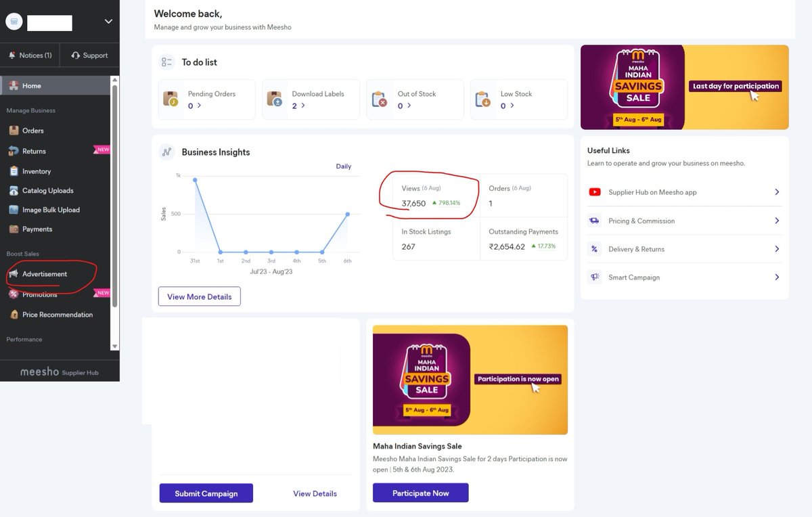
Task: Click the Low Stock clipboard icon
Action: click(x=483, y=99)
